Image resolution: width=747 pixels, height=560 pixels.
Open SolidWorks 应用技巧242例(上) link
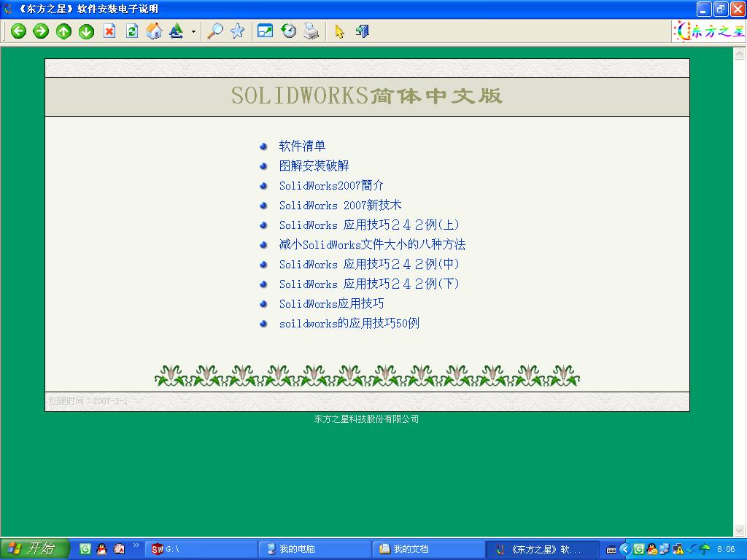[x=369, y=225]
